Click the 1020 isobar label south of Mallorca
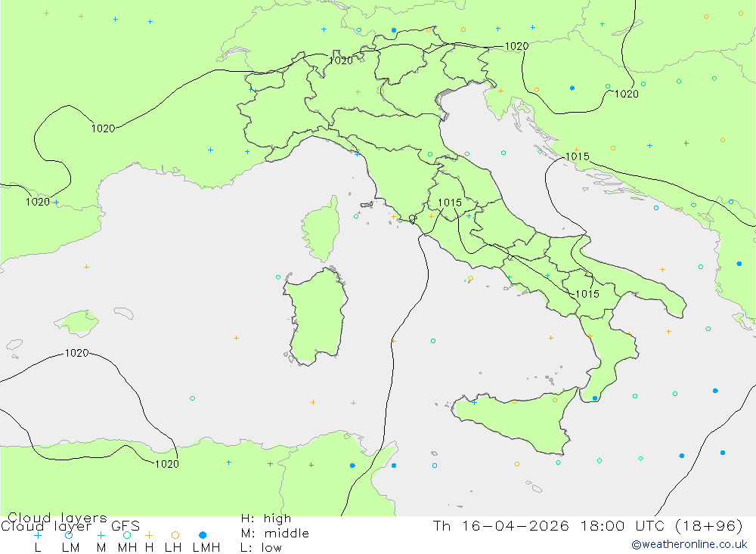 pyautogui.click(x=76, y=354)
